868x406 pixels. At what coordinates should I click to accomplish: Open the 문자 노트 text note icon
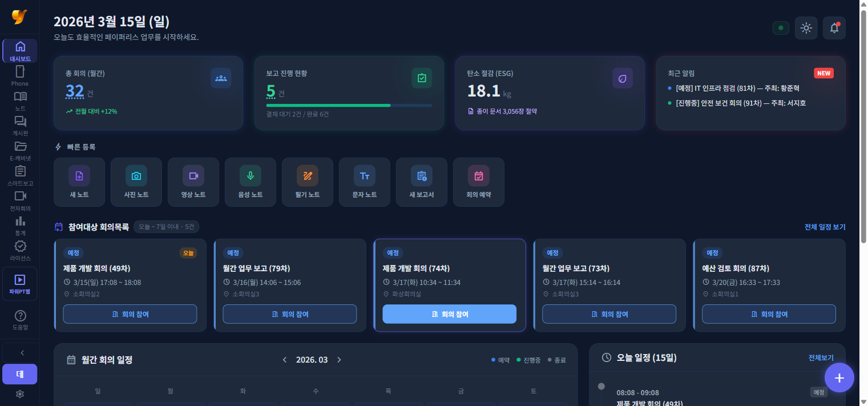click(x=364, y=175)
